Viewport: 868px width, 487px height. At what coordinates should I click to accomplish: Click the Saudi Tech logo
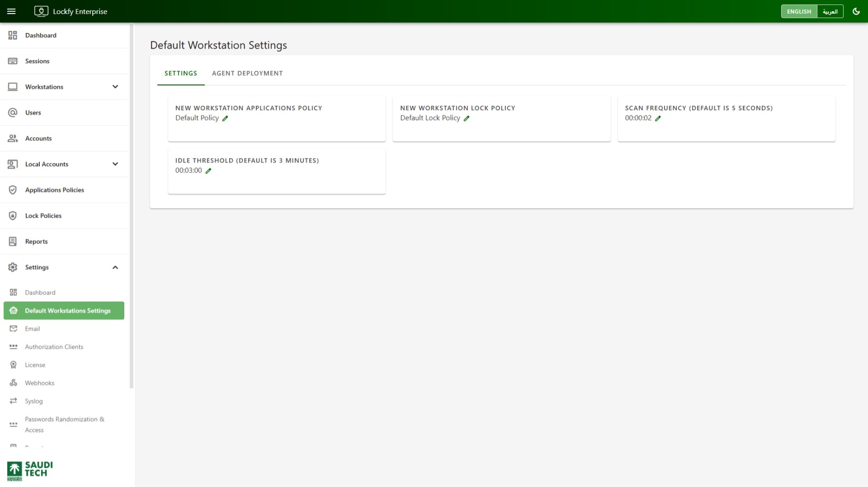point(30,470)
